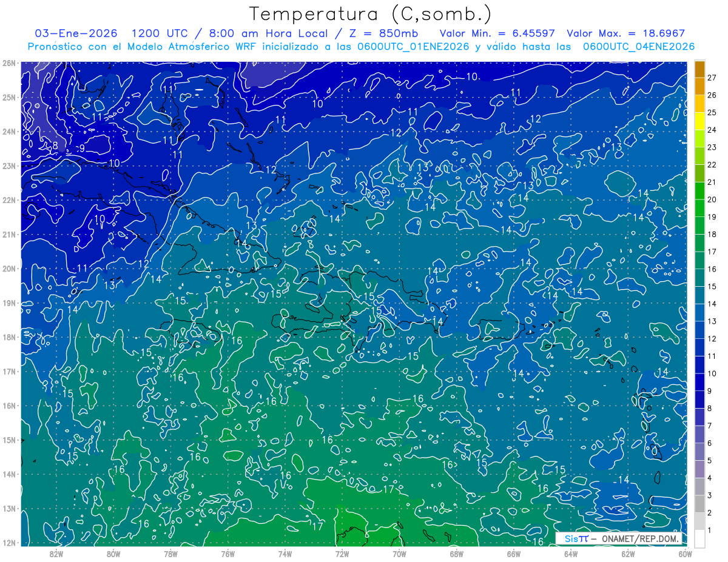Click the "26N" latitude axis label
Image resolution: width=728 pixels, height=562 pixels.
click(8, 63)
